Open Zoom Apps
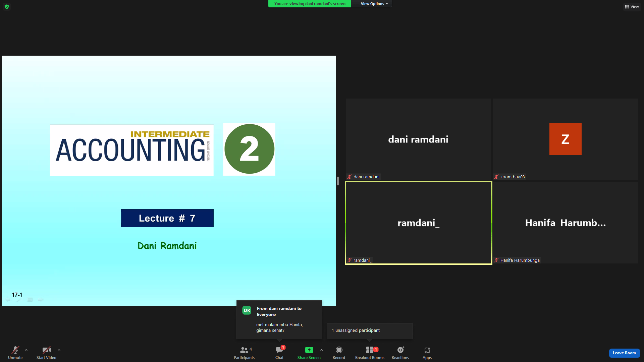Viewport: 644px width, 362px height. (427, 353)
